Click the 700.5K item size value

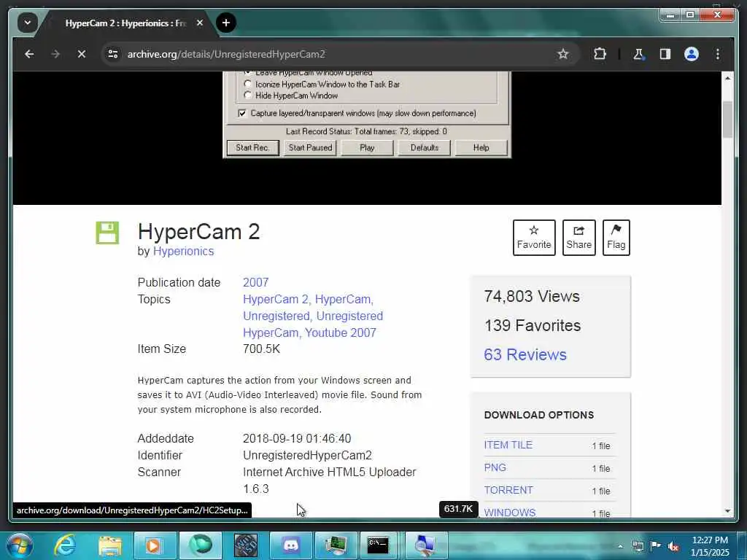click(x=262, y=349)
